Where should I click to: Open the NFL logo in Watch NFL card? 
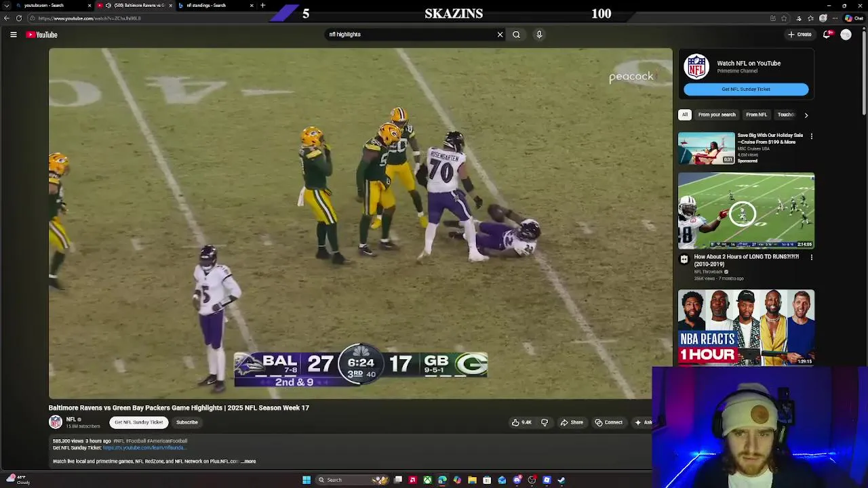(x=696, y=67)
